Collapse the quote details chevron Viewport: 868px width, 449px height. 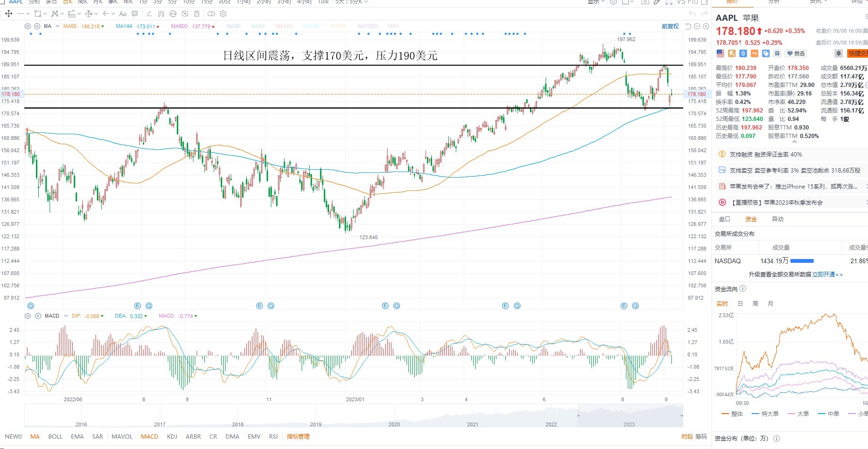(794, 141)
